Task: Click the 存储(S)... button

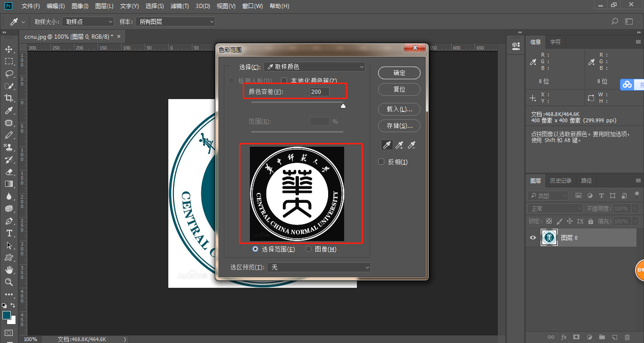Action: pos(399,126)
